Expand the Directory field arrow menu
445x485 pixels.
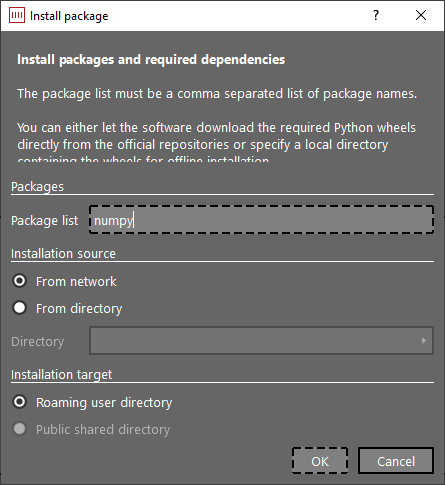[x=424, y=340]
